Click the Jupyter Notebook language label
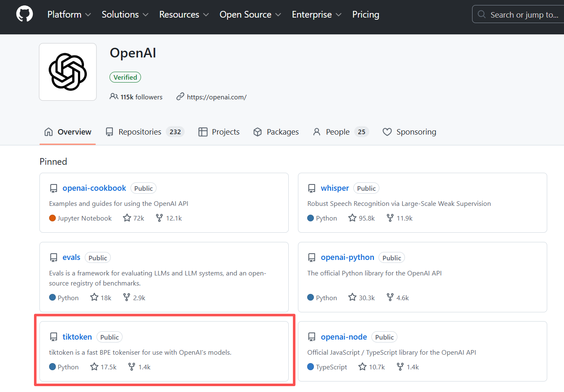Screen dimensions: 564x392 84,218
